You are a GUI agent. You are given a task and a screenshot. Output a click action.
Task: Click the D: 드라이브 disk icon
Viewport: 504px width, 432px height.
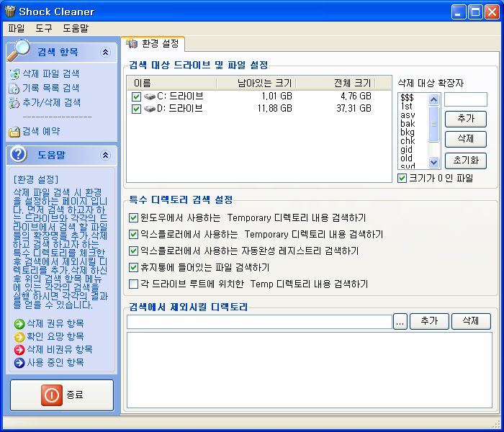pos(150,109)
